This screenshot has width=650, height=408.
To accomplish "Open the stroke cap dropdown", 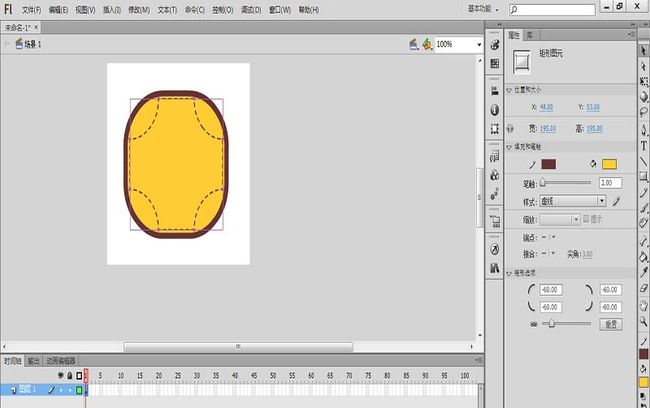I will pyautogui.click(x=548, y=238).
